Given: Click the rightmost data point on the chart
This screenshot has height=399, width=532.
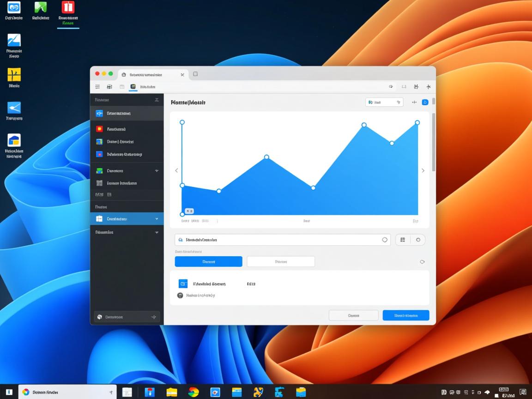Looking at the screenshot, I should pos(417,122).
